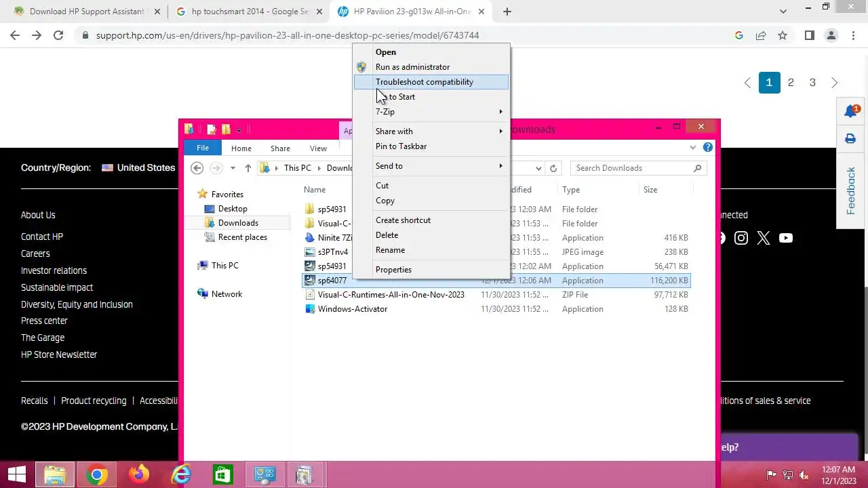This screenshot has width=868, height=488.
Task: Reload the HP support page
Action: (58, 35)
